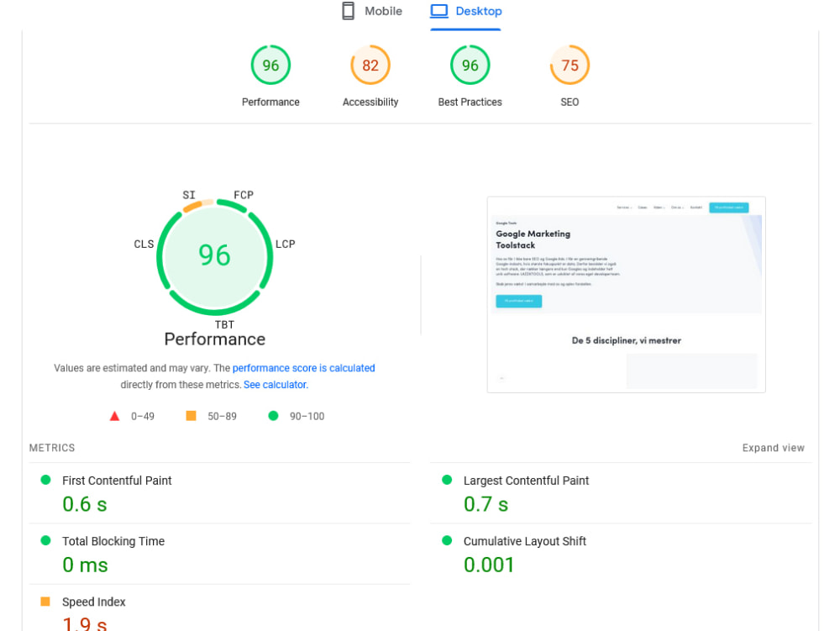Click the green 90-100 legend dot
The image size is (840, 631).
tap(271, 415)
